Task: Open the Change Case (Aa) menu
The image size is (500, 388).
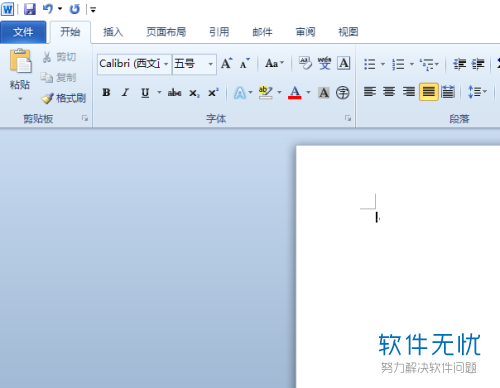Action: pyautogui.click(x=274, y=63)
